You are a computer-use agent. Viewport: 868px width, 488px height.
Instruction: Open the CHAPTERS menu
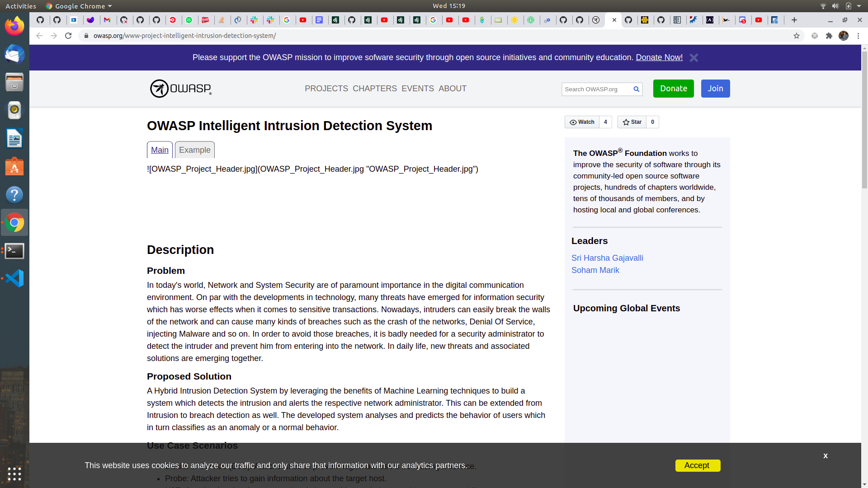(x=375, y=89)
